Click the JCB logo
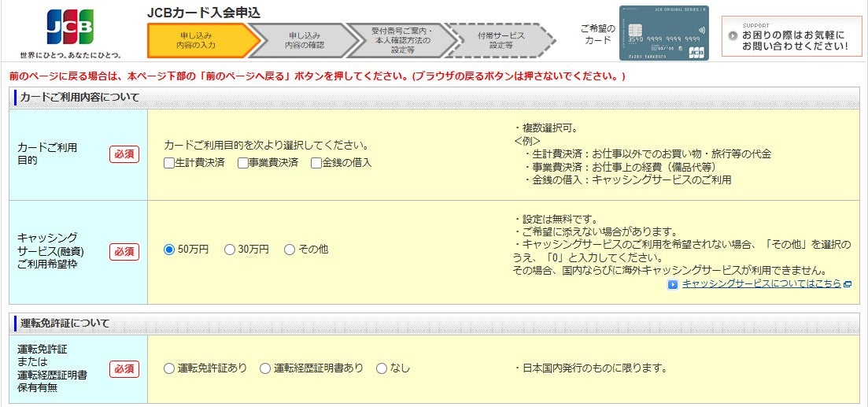Screen dimensions: 868x407 coord(70,27)
